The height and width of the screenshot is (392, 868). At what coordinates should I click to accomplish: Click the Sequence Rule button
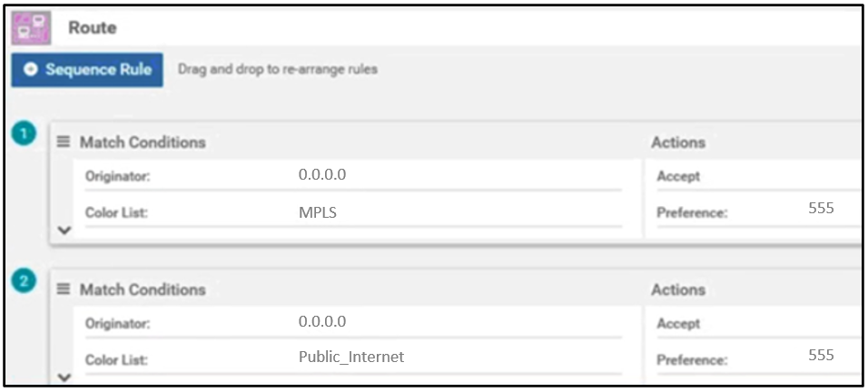point(87,70)
